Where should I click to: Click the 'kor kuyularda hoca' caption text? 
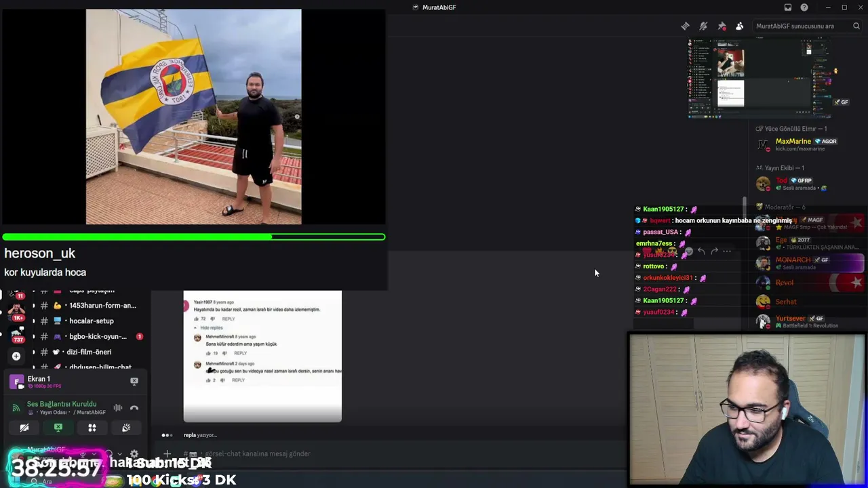click(45, 272)
